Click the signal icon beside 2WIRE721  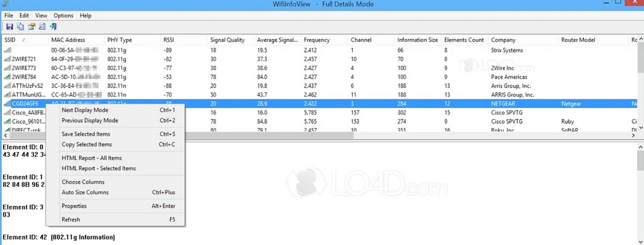[7, 59]
